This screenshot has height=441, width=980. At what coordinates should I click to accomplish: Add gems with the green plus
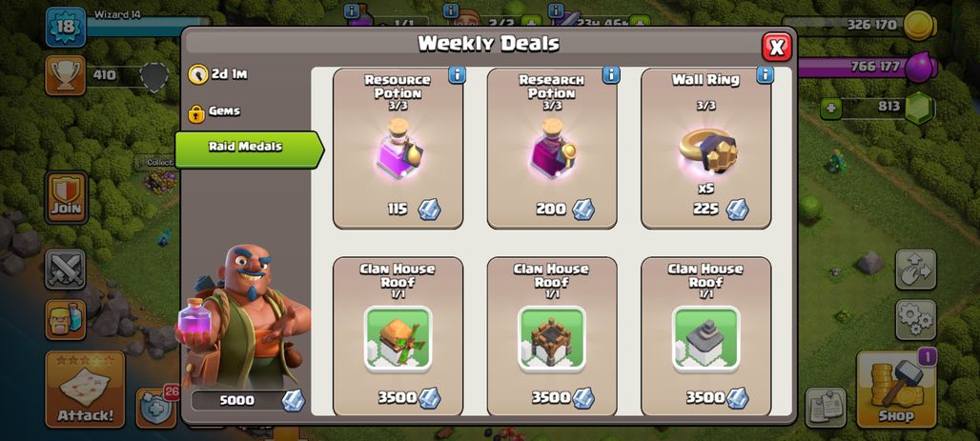click(x=830, y=108)
